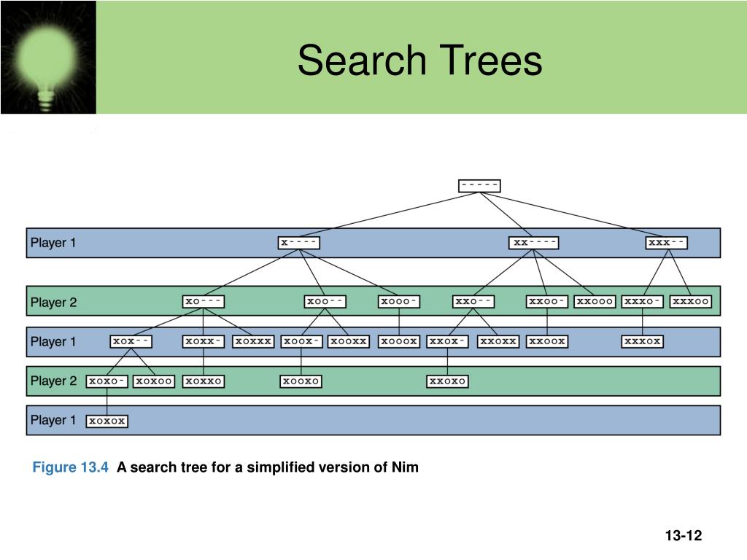Click the "xoxxo" node
Viewport: 747px width, 560px height.
pyautogui.click(x=204, y=381)
